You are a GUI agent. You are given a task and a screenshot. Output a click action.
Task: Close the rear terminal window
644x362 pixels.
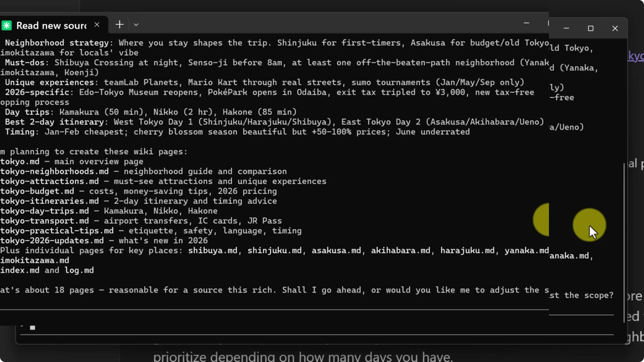point(615,28)
